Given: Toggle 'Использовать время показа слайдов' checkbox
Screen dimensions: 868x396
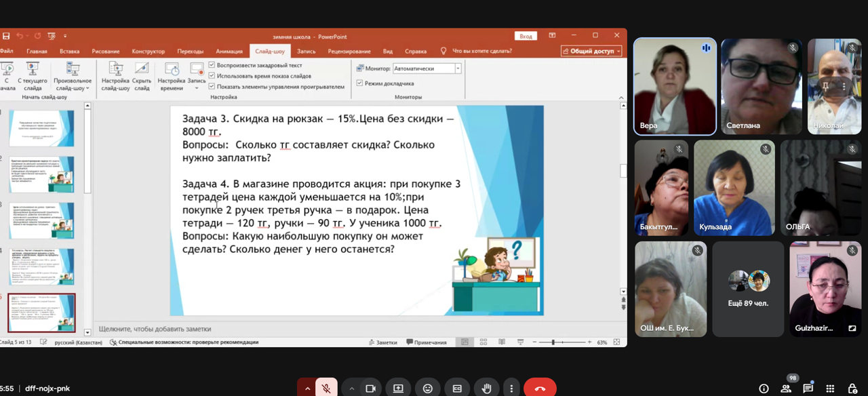Looking at the screenshot, I should (212, 76).
